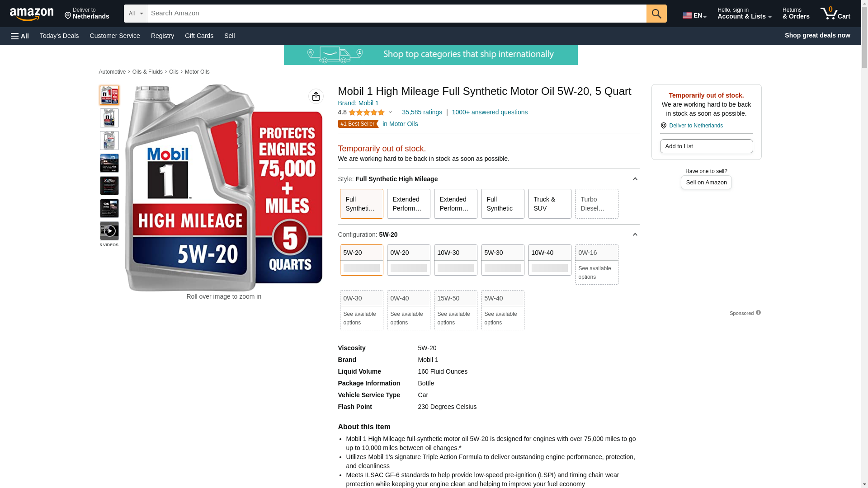
Task: Click inside the Search Amazon field
Action: (396, 14)
